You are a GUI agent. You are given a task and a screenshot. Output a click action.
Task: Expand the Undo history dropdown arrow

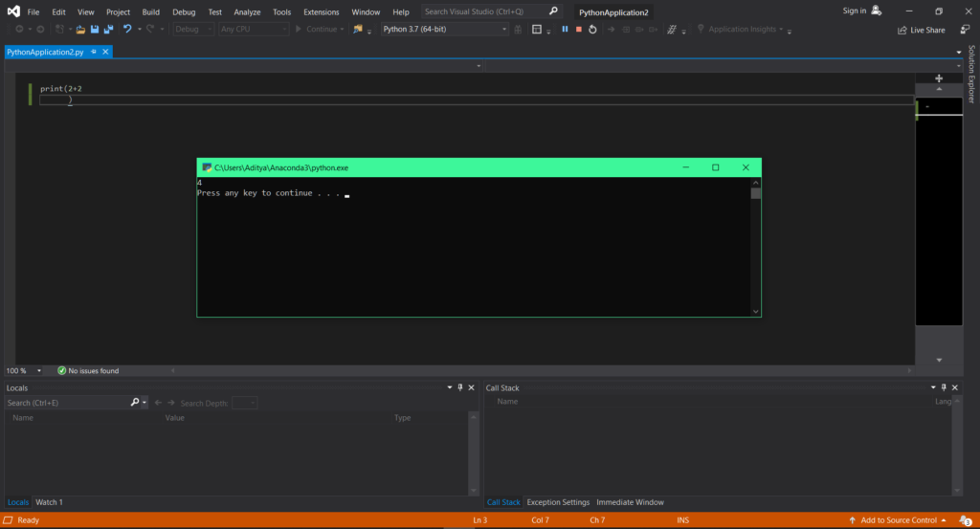click(x=138, y=30)
